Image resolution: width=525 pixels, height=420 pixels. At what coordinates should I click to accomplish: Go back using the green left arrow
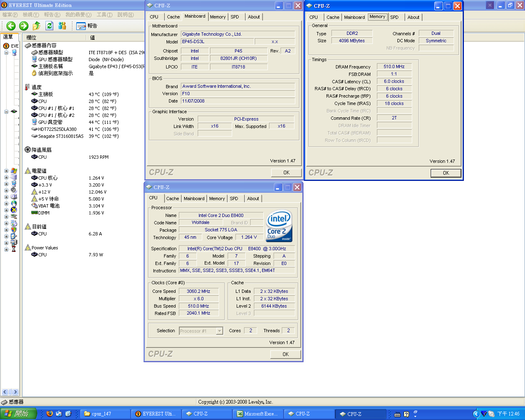11,26
